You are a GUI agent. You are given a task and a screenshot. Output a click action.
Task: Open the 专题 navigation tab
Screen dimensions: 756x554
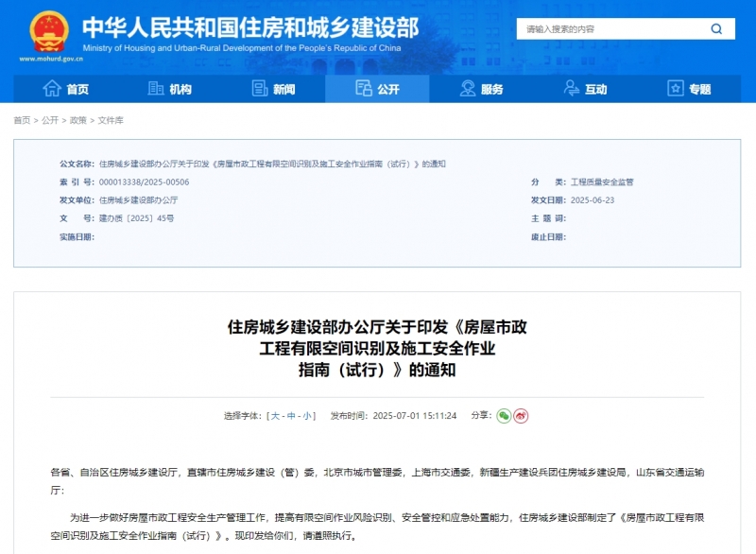[x=689, y=89]
